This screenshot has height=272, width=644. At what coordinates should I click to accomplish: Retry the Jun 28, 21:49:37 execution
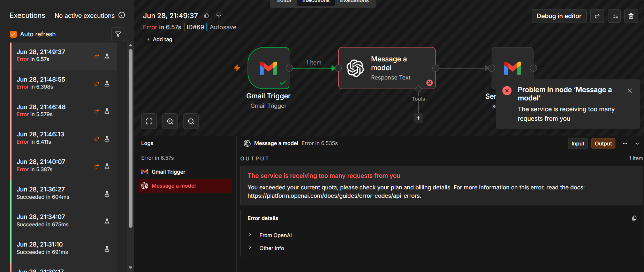click(x=97, y=56)
